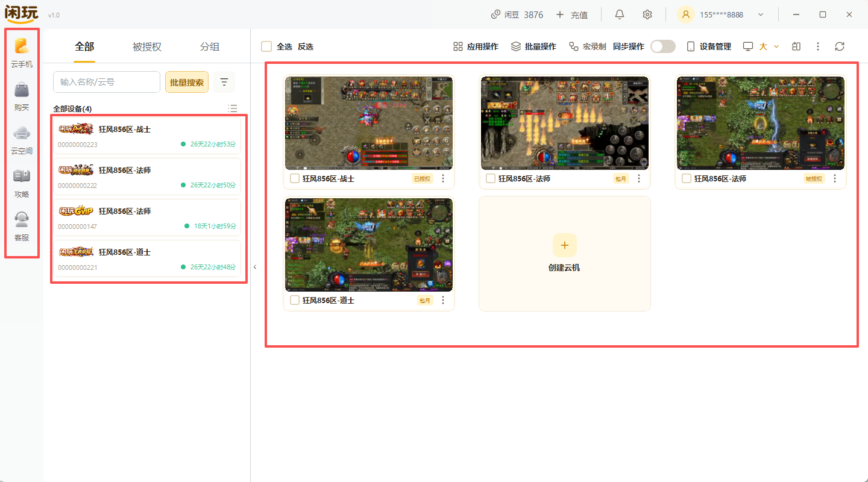868x482 pixels.
Task: Click the 闲玩 logo
Action: pyautogui.click(x=22, y=13)
